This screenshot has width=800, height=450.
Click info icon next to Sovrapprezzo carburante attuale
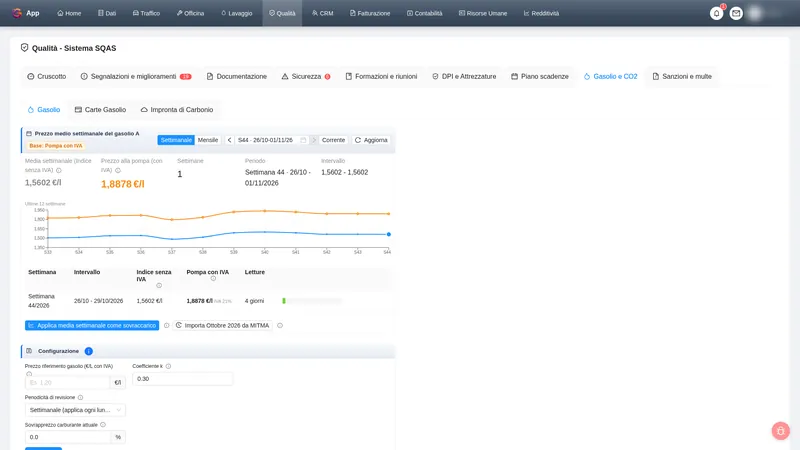pos(103,424)
